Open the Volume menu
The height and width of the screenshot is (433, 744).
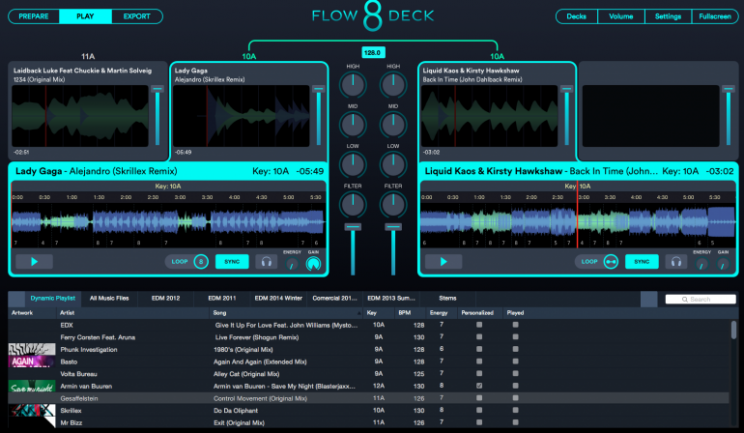tap(621, 17)
